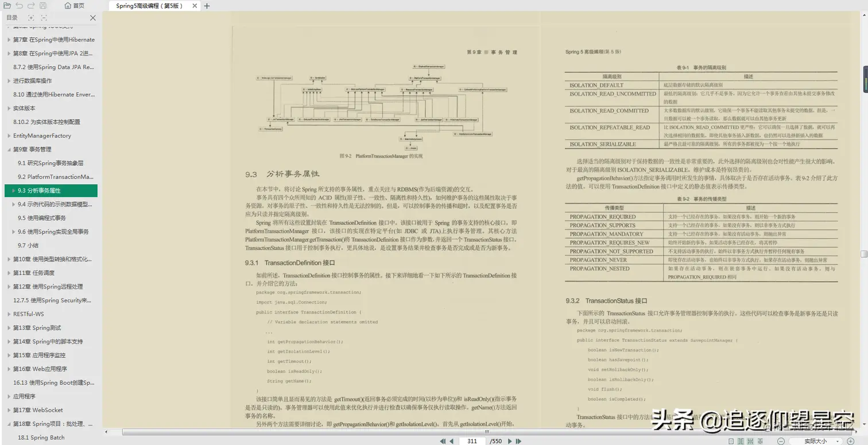Screen dimensions: 868x445
Task: Expand all bookmarks in the 目录 panel
Action: click(x=31, y=17)
